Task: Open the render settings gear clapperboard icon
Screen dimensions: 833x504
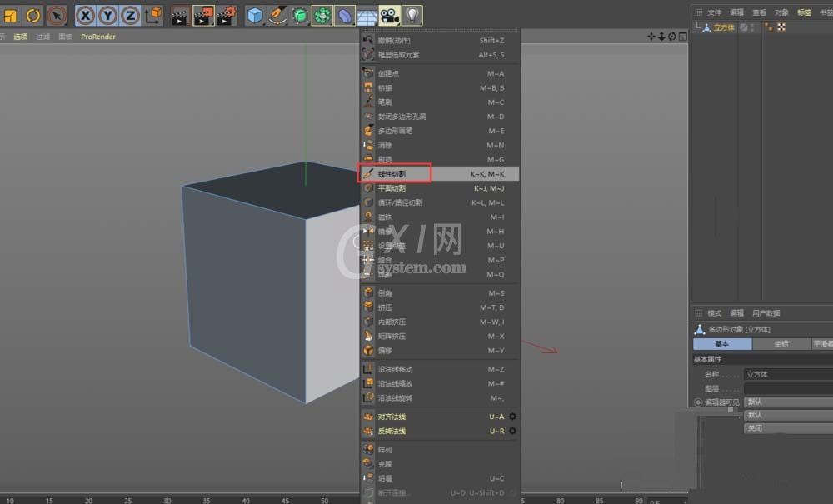Action: point(227,15)
